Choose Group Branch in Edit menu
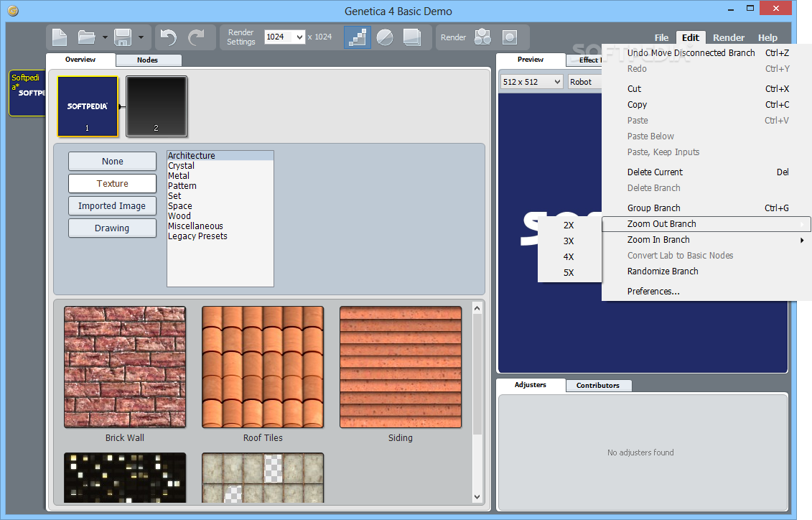Viewport: 812px width, 520px height. tap(706, 208)
